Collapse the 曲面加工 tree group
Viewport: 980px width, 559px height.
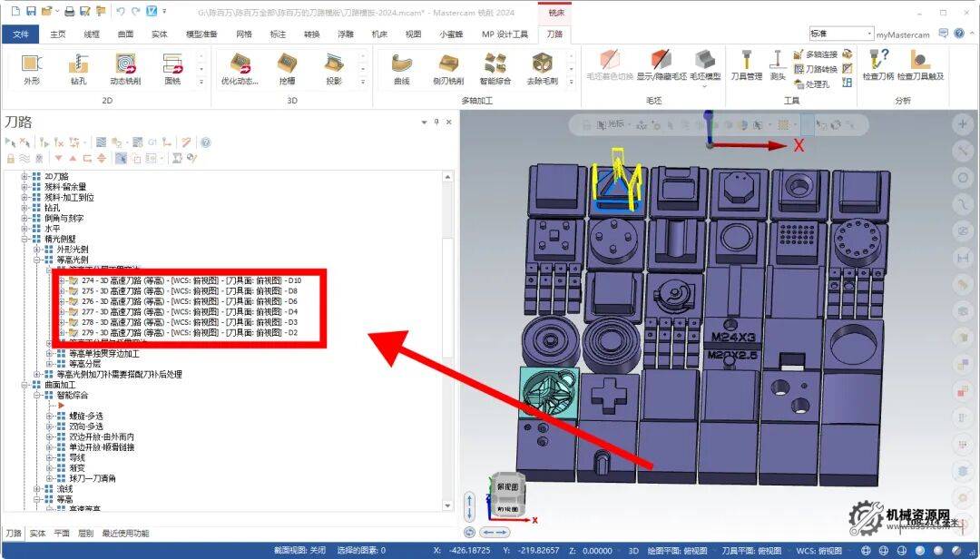click(x=25, y=385)
